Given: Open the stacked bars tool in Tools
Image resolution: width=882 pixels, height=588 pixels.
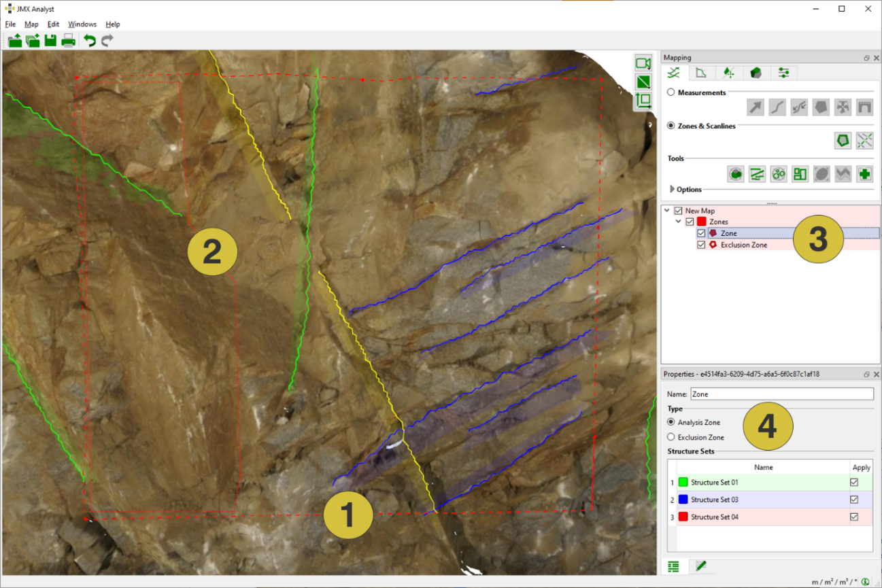Looking at the screenshot, I should [x=757, y=174].
